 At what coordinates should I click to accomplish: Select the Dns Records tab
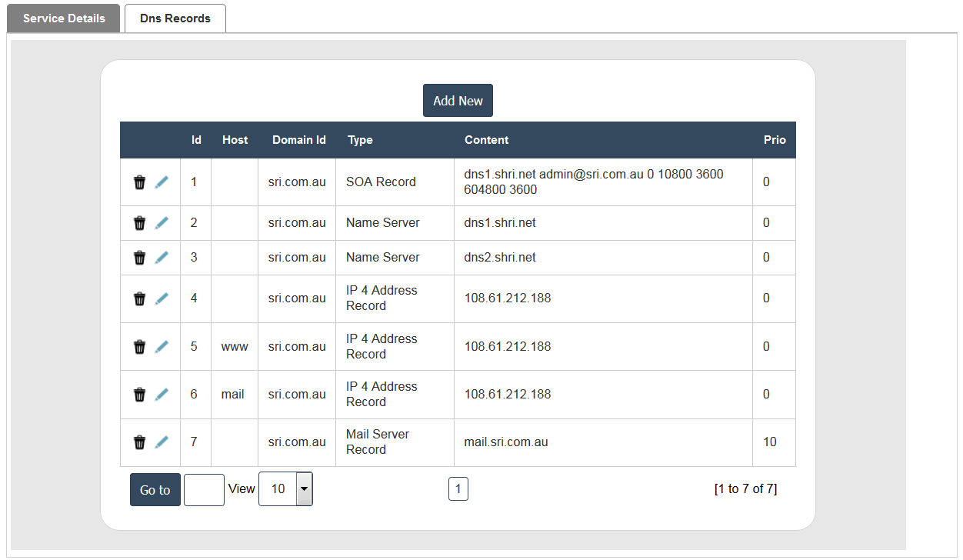175,18
